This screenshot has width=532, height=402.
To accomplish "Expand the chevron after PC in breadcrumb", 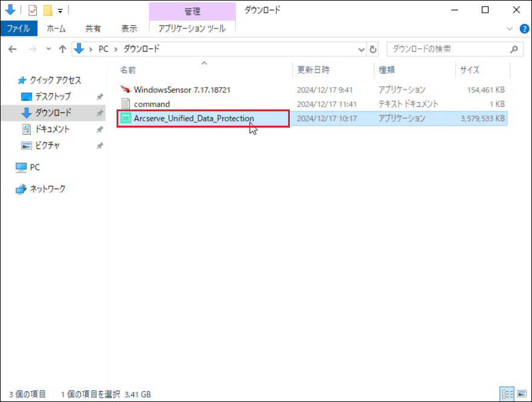I will 116,49.
